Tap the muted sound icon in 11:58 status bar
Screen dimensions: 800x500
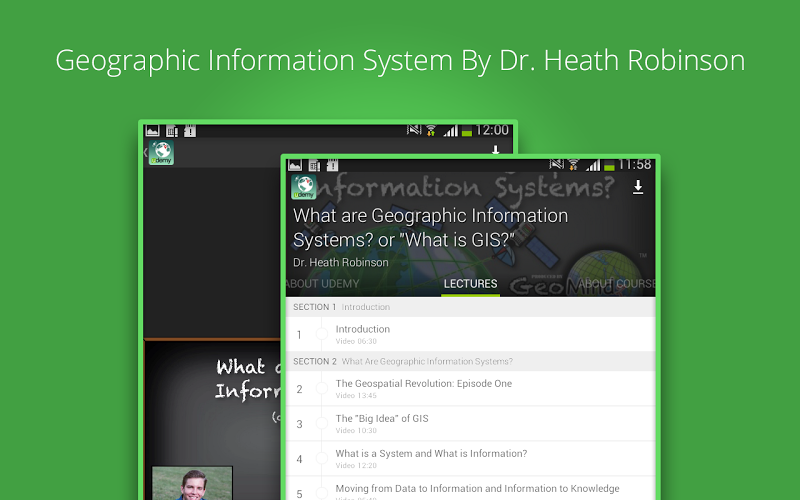tap(557, 165)
